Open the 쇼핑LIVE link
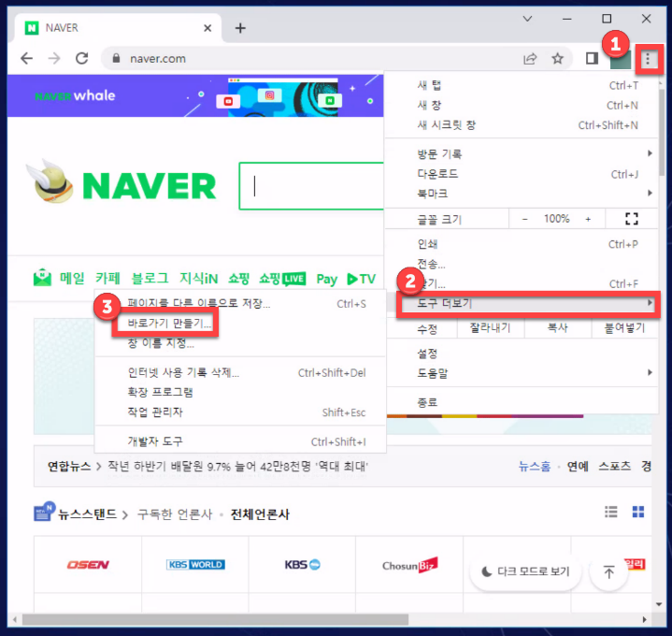This screenshot has height=636, width=672. [x=282, y=279]
